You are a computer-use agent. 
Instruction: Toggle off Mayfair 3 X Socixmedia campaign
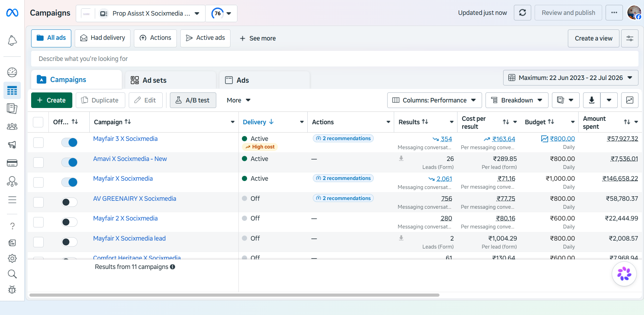(x=69, y=142)
